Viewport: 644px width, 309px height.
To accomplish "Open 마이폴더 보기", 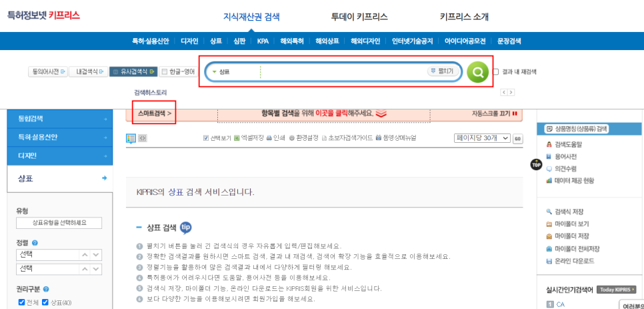I will tap(567, 224).
